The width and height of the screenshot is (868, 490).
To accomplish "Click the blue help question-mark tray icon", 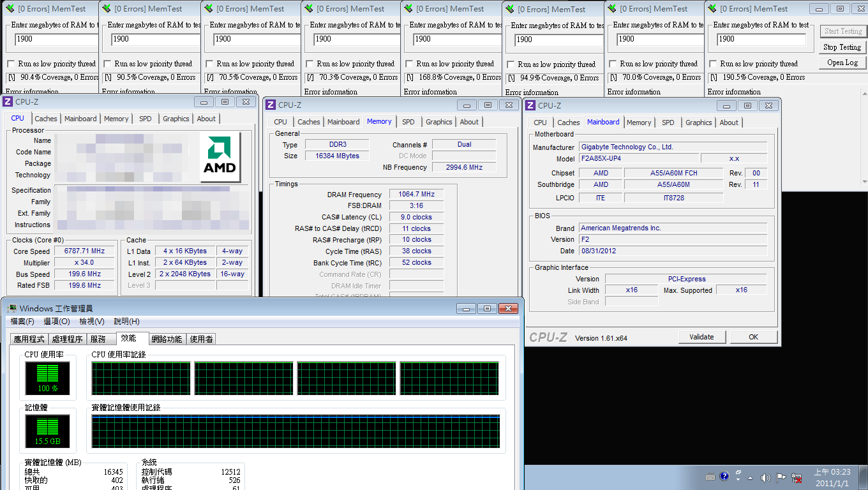I will [x=724, y=477].
